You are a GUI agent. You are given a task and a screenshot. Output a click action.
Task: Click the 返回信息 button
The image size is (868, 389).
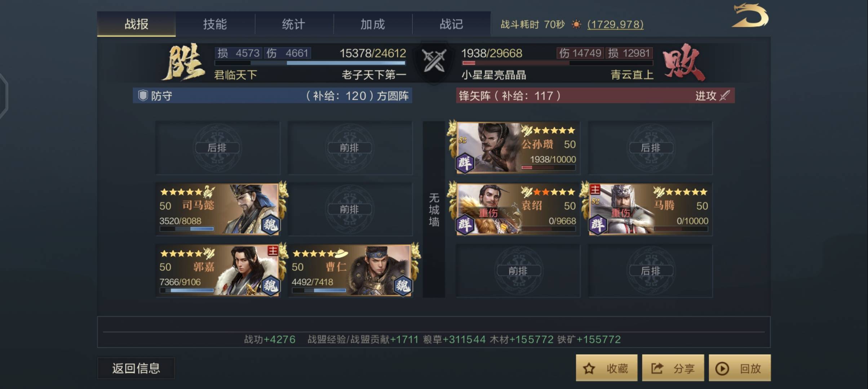136,368
